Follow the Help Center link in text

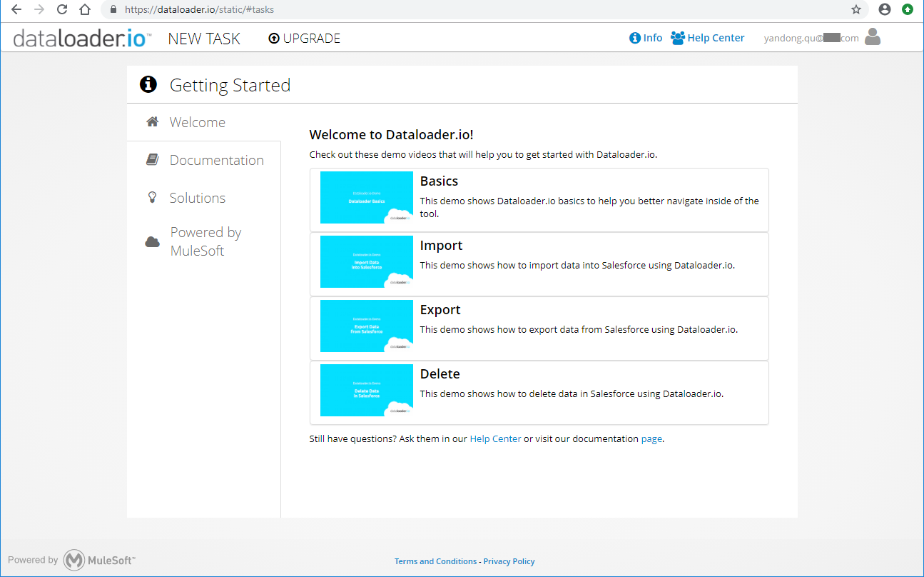click(x=495, y=438)
